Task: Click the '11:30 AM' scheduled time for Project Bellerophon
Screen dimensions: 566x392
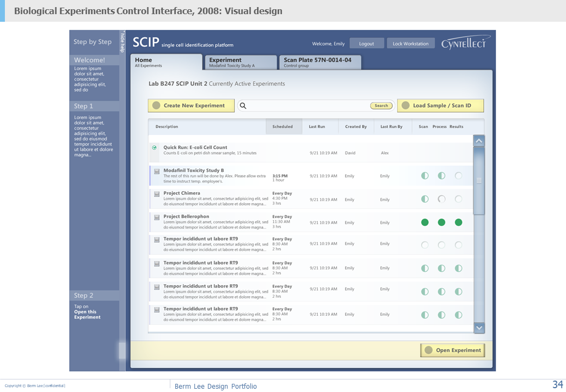Action: [x=281, y=222]
